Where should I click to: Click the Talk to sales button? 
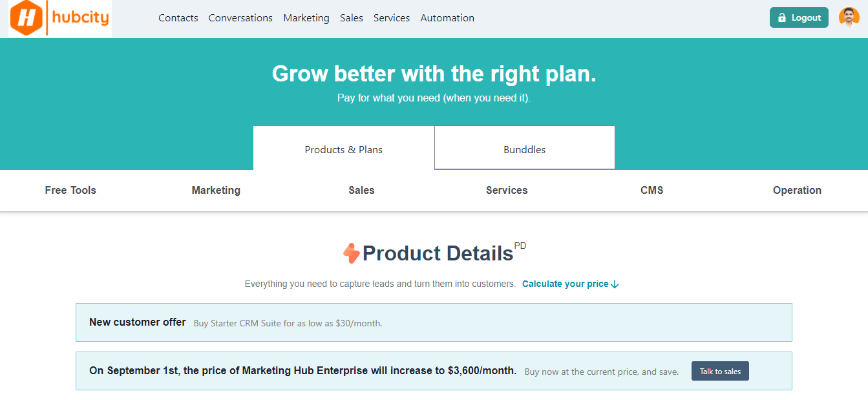(720, 371)
